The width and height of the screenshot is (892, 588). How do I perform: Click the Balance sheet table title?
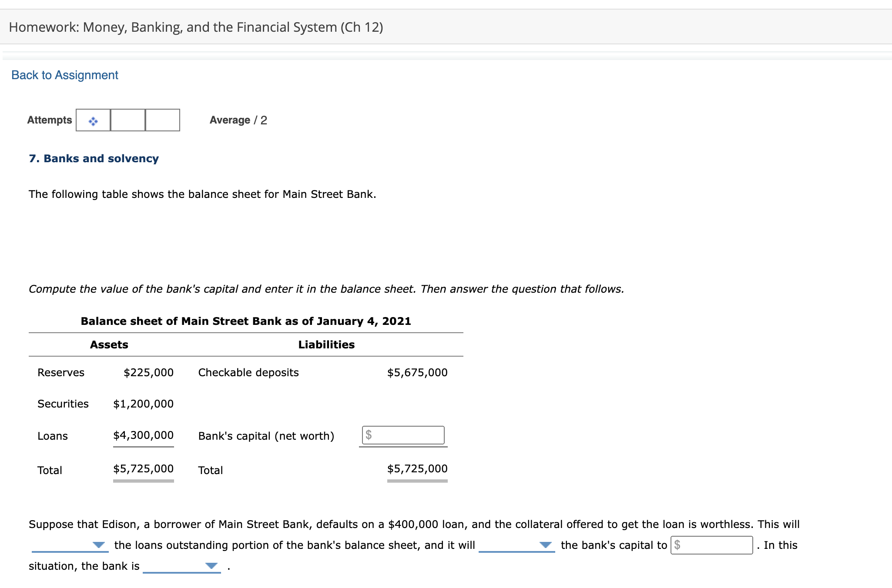[245, 321]
